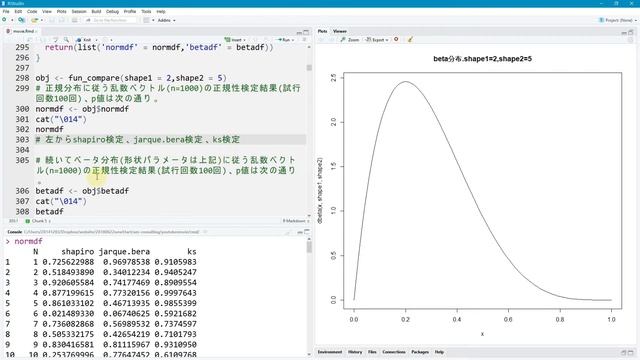Open the Debug menu

click(112, 11)
